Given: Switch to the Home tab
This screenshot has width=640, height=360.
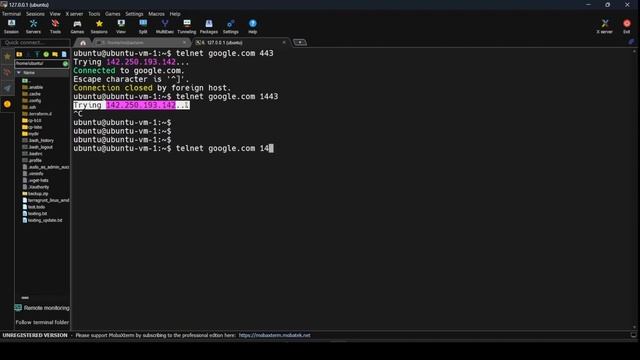Looking at the screenshot, I should coord(83,42).
